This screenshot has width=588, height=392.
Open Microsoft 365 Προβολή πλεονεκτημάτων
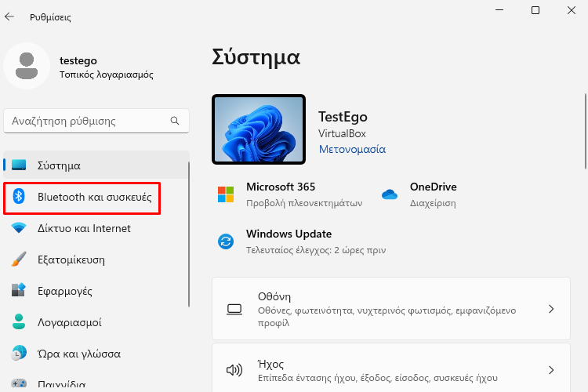(290, 194)
